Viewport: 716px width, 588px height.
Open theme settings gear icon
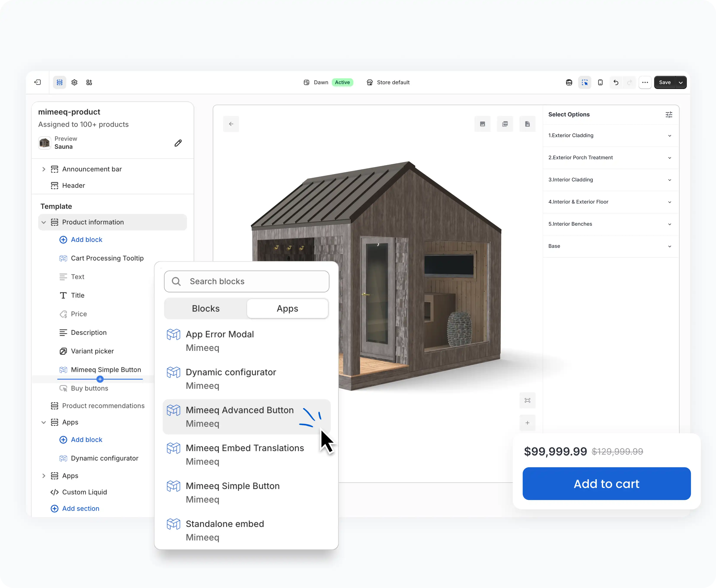[x=75, y=82]
